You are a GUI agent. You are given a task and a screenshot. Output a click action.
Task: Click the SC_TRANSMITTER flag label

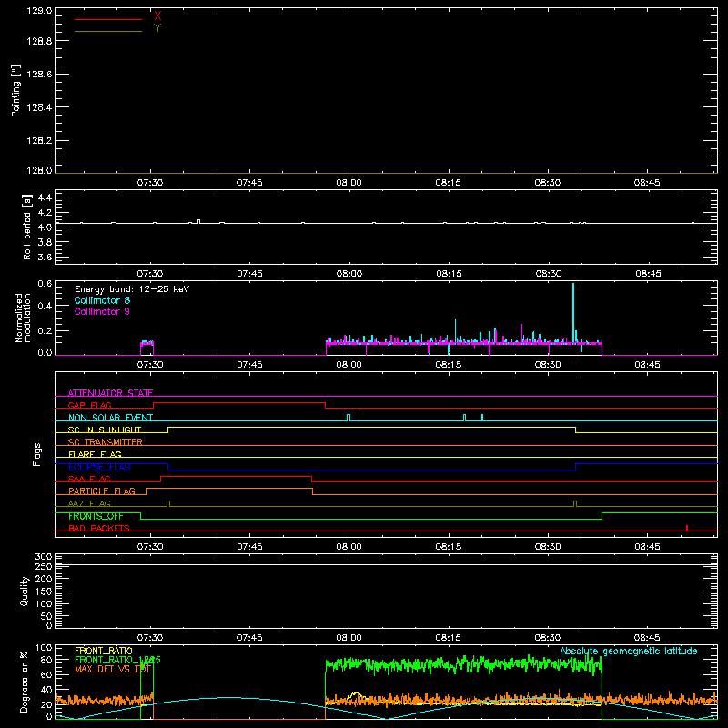pos(106,442)
